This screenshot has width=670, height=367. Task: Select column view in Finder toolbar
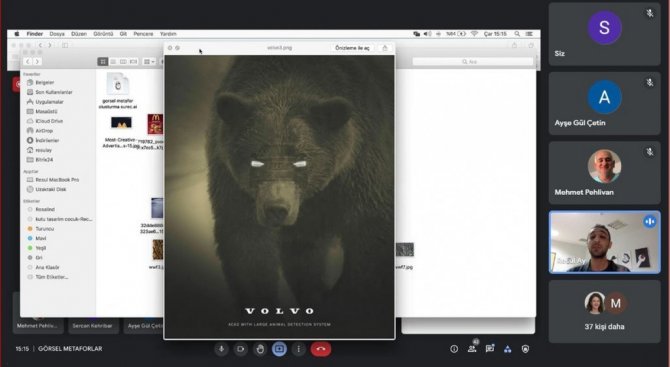[123, 62]
